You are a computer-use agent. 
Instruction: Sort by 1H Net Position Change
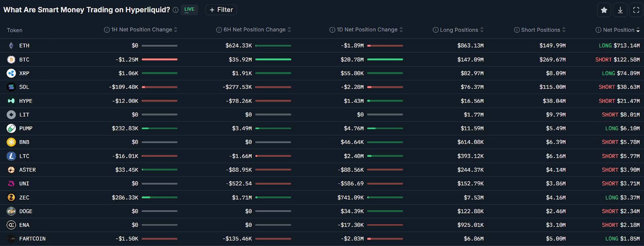(175, 30)
